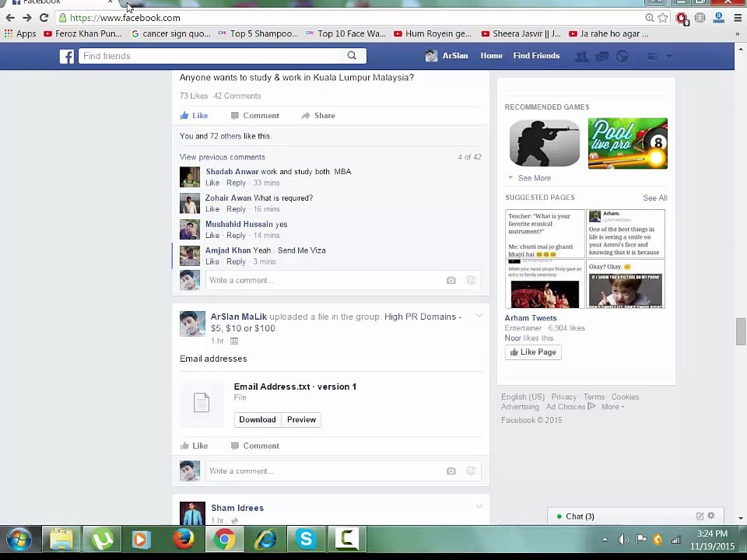Open options arrow on ArSlan MaLik post
Screen dimensions: 747x560
479,316
